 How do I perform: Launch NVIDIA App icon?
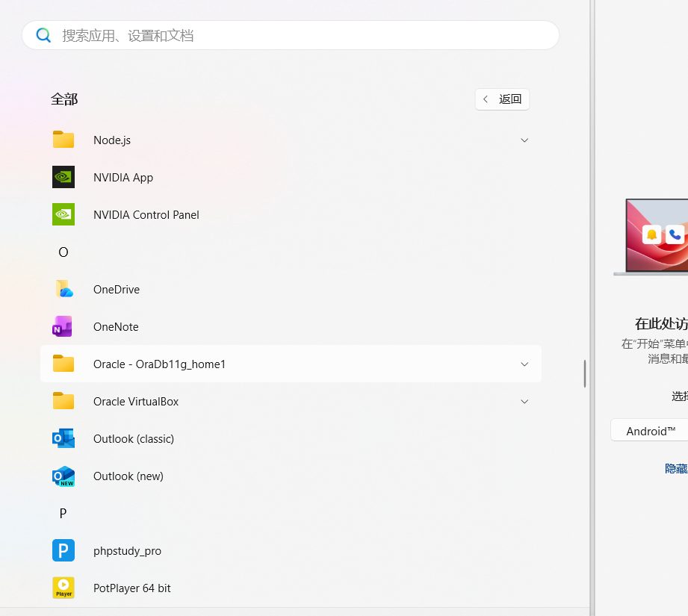[63, 177]
